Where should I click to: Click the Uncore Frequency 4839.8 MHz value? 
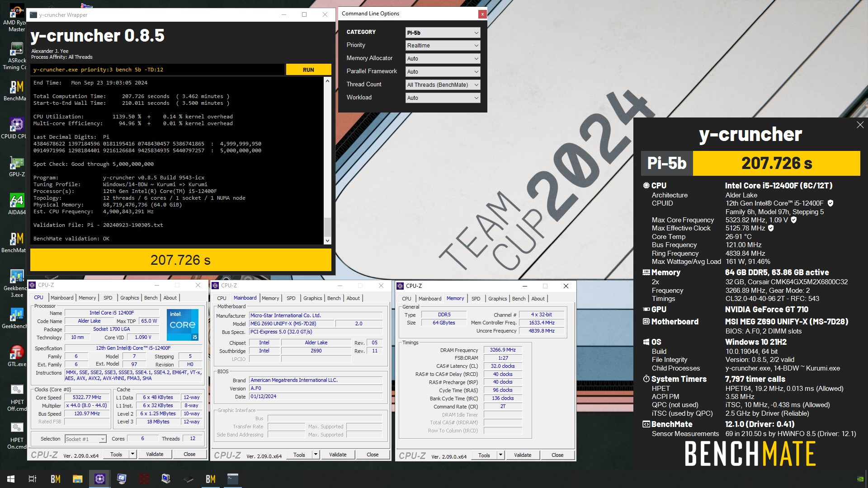tap(542, 331)
